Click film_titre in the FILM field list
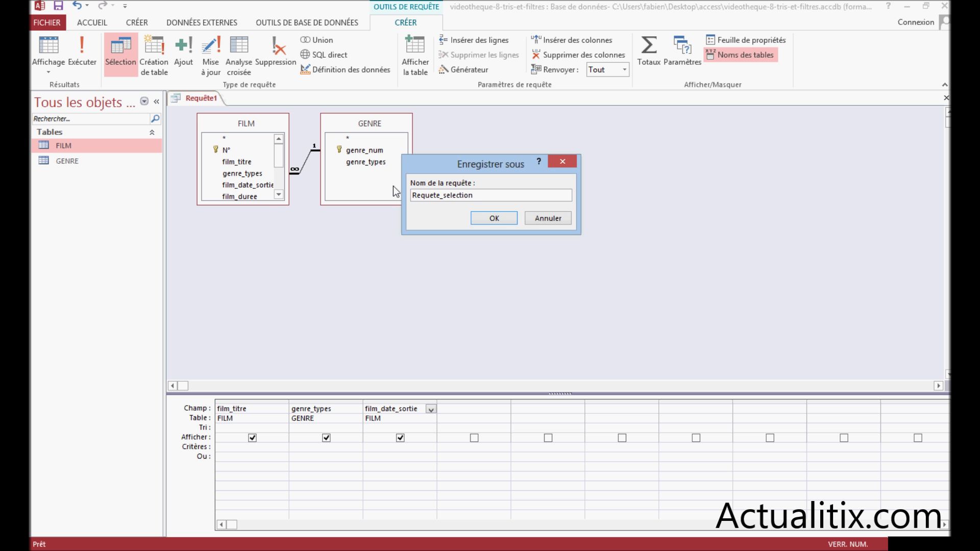The width and height of the screenshot is (980, 551). pos(237,162)
